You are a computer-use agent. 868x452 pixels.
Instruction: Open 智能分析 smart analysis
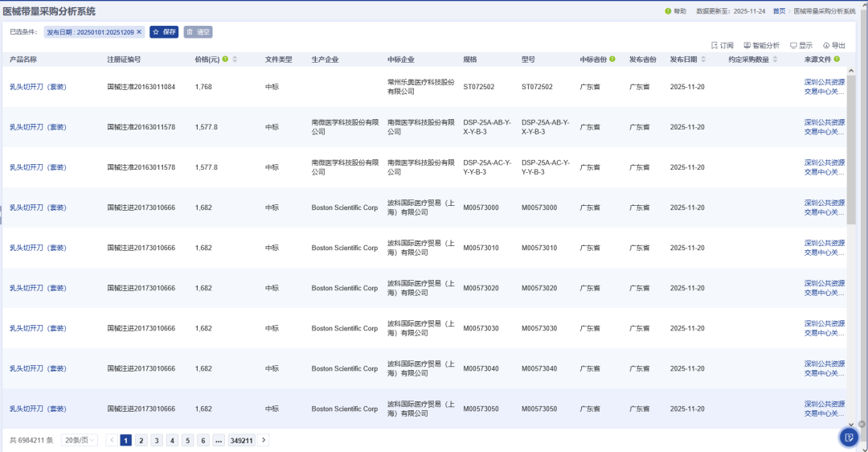pyautogui.click(x=762, y=45)
